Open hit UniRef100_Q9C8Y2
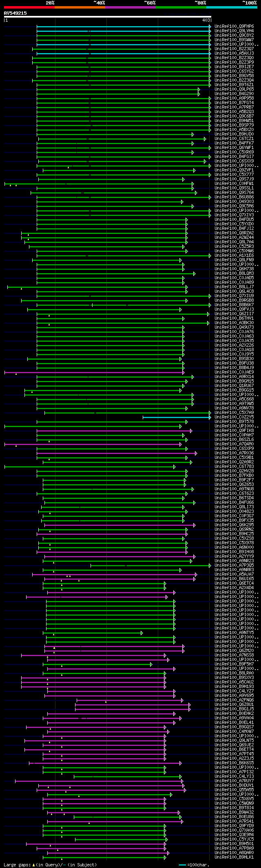The width and height of the screenshot is (261, 868). click(234, 35)
